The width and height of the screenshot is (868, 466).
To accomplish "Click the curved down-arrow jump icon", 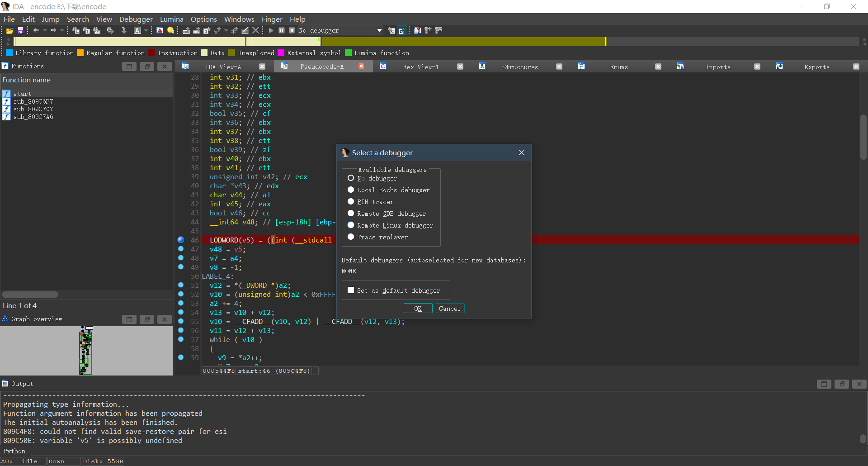I will [x=123, y=30].
